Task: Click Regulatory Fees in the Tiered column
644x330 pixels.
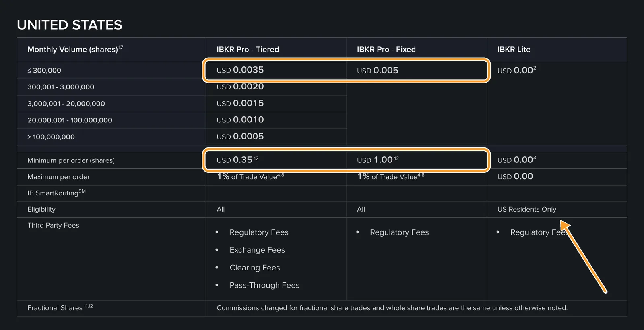Action: coord(259,232)
